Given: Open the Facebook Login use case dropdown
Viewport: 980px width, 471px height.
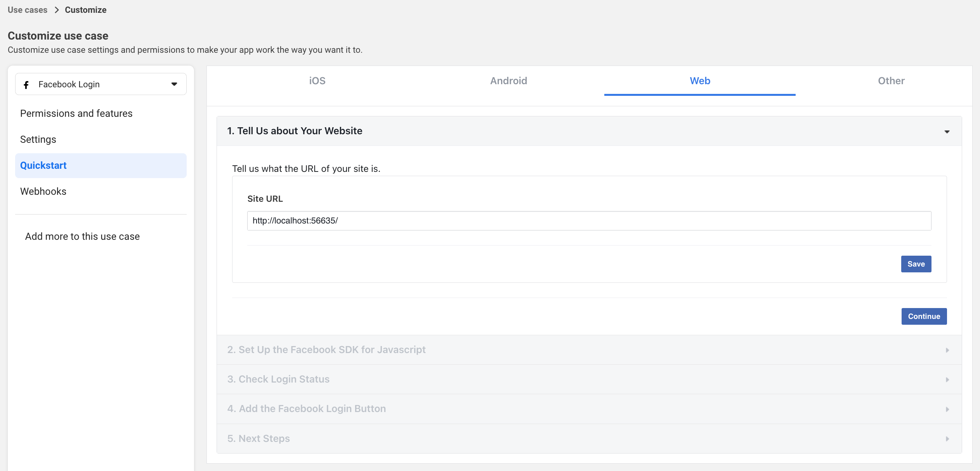Looking at the screenshot, I should 174,84.
